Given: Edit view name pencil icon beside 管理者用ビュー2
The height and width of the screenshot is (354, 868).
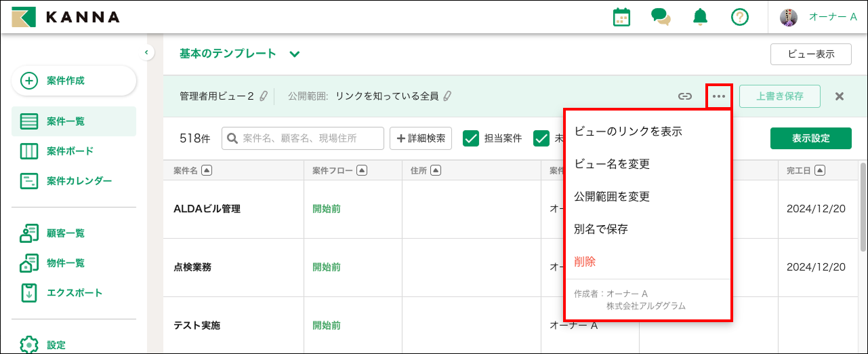Looking at the screenshot, I should pos(264,96).
